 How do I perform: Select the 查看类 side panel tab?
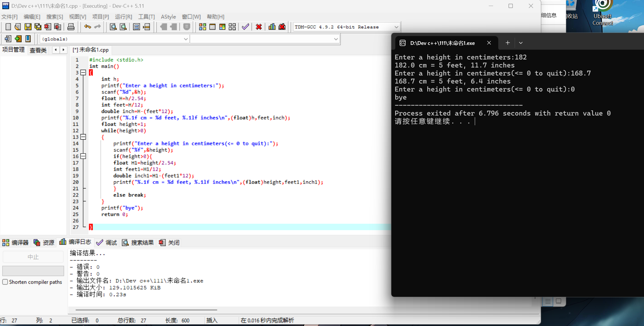(38, 50)
